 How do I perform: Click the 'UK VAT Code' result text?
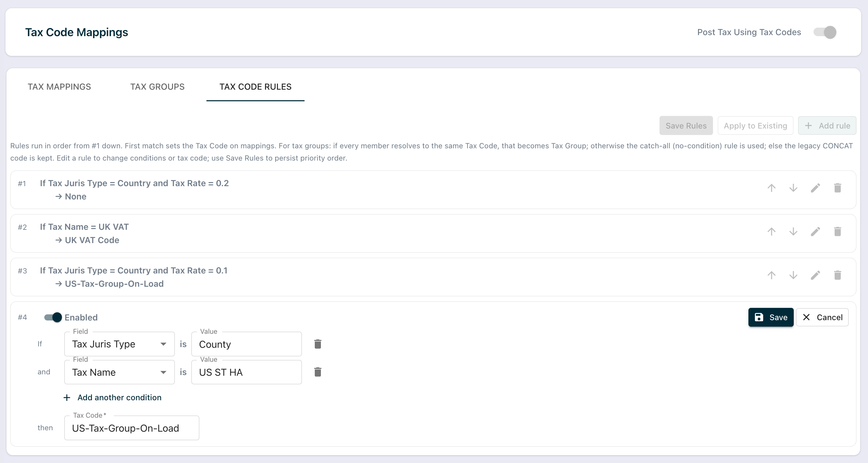click(x=92, y=240)
